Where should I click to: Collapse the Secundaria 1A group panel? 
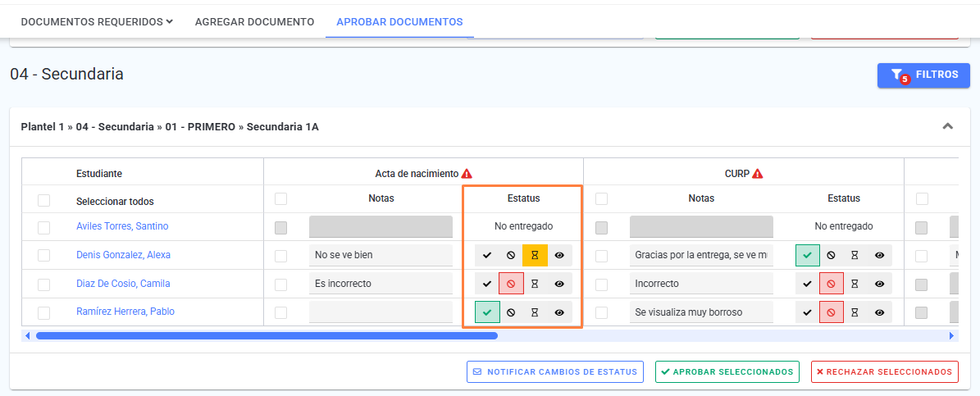947,126
